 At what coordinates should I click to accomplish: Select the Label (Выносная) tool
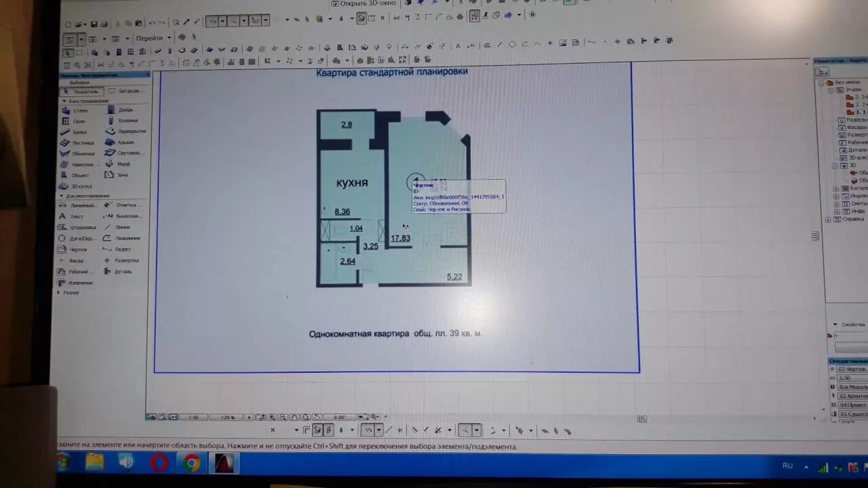122,216
